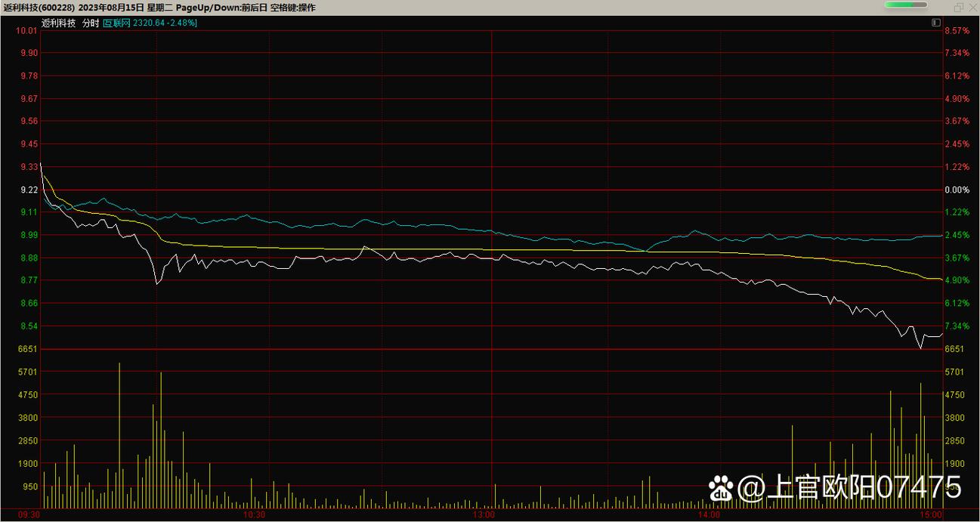Click the 0.00% percentage axis label
This screenshot has height=522, width=980.
957,190
